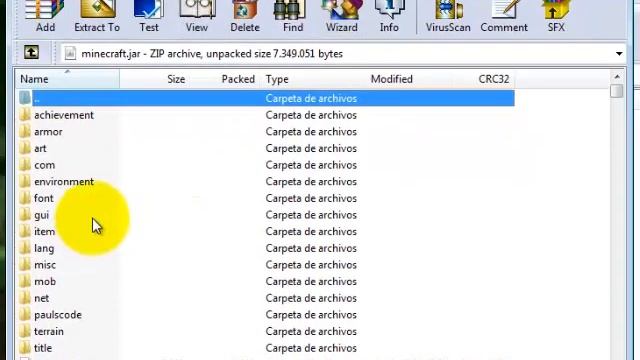Open the address bar path dropdown
This screenshot has width=640, height=360.
click(619, 54)
